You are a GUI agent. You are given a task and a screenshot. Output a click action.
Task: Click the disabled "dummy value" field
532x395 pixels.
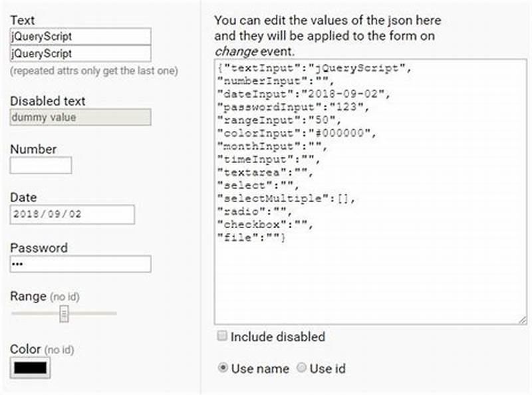coord(80,117)
